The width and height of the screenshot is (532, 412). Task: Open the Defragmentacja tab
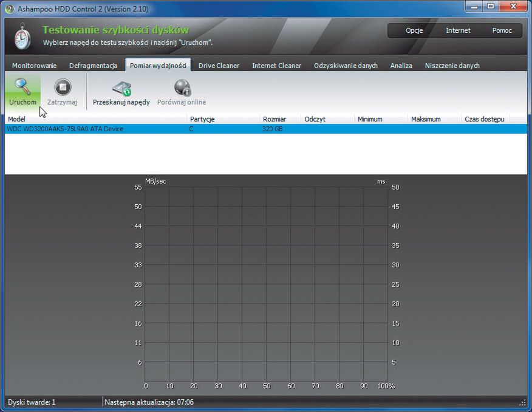coord(93,66)
